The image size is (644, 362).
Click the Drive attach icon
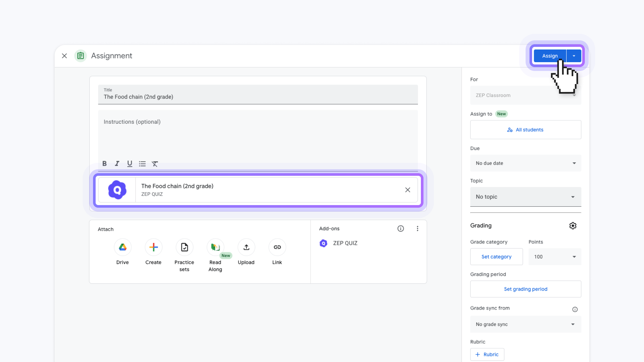123,247
